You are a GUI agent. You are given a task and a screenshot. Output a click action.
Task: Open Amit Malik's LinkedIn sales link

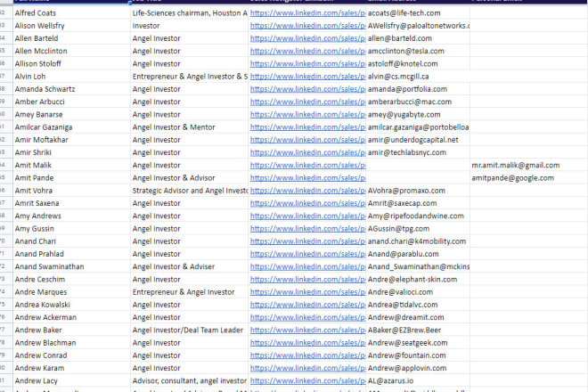(x=308, y=166)
